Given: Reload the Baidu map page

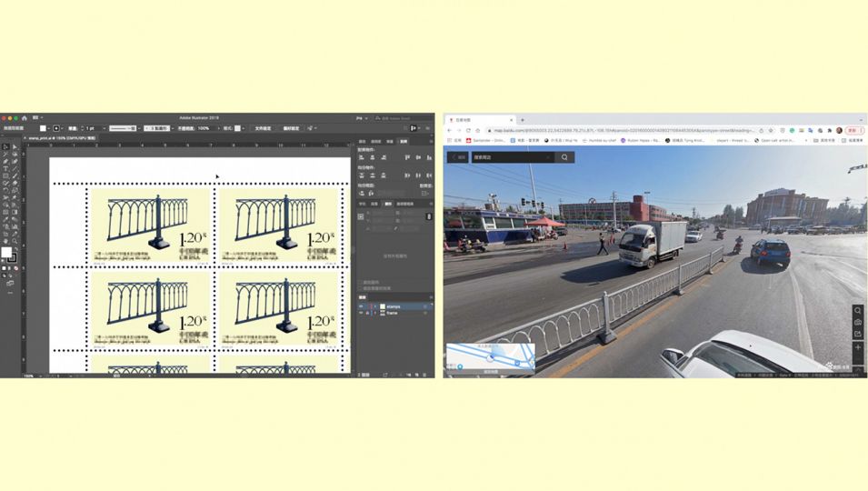Looking at the screenshot, I should [x=469, y=130].
